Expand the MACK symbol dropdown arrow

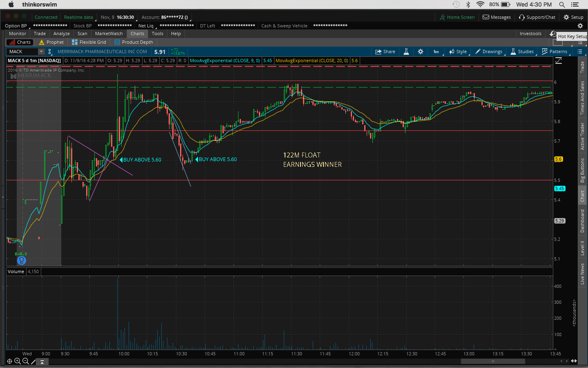pyautogui.click(x=41, y=52)
